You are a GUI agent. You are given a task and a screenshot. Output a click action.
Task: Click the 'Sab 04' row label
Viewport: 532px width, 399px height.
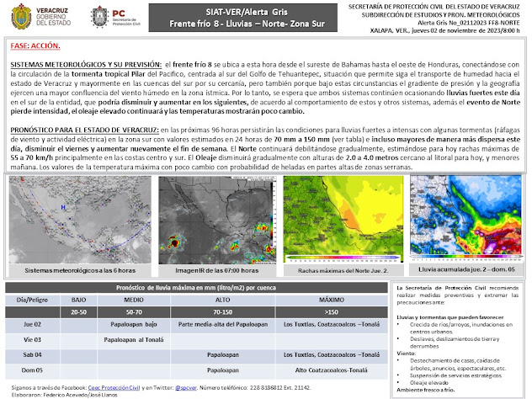32,355
